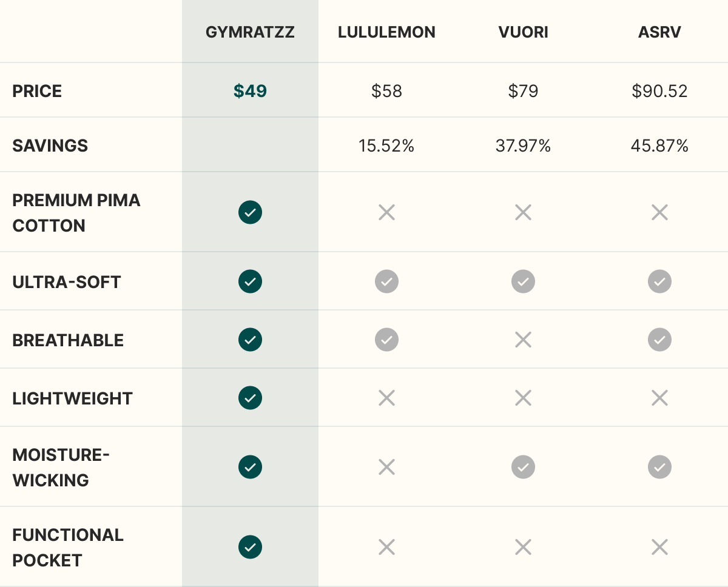Click Vuori Breathable X mark
Image resolution: width=728 pixels, height=587 pixels.
pos(523,340)
